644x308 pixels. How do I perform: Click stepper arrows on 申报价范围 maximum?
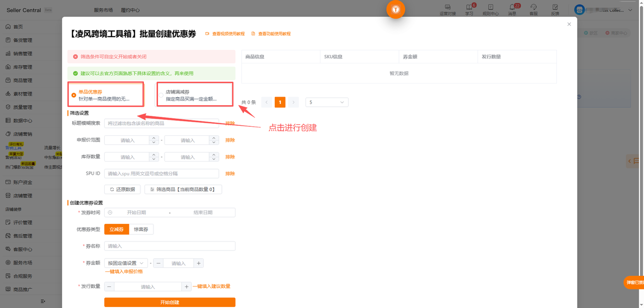click(x=214, y=140)
